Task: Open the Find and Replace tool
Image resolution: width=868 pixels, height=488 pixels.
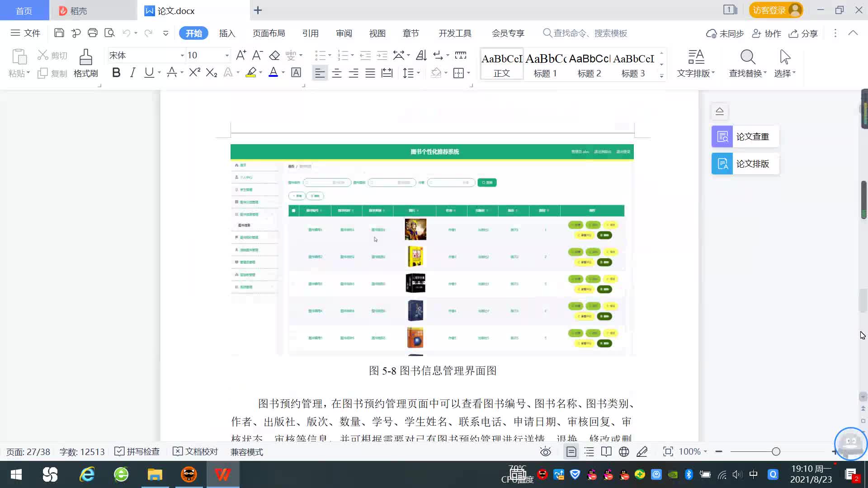Action: (748, 63)
